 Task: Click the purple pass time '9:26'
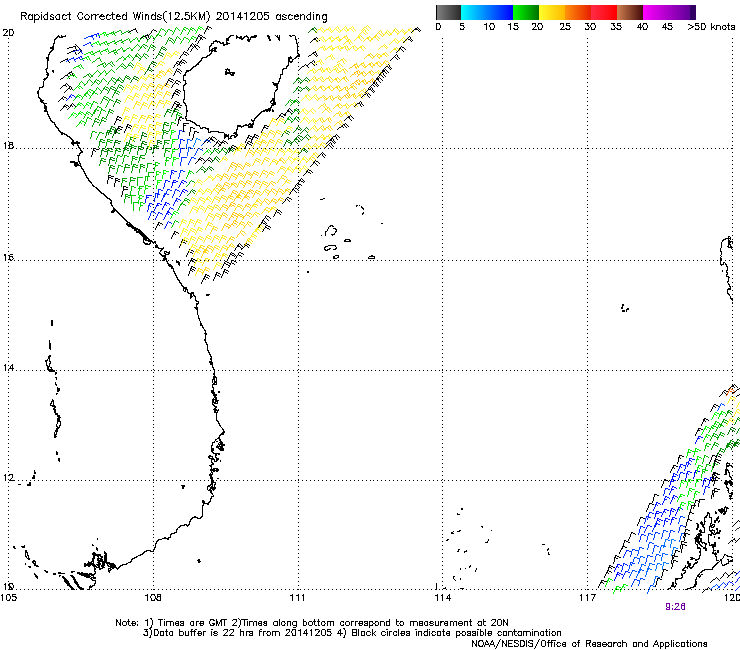(675, 607)
